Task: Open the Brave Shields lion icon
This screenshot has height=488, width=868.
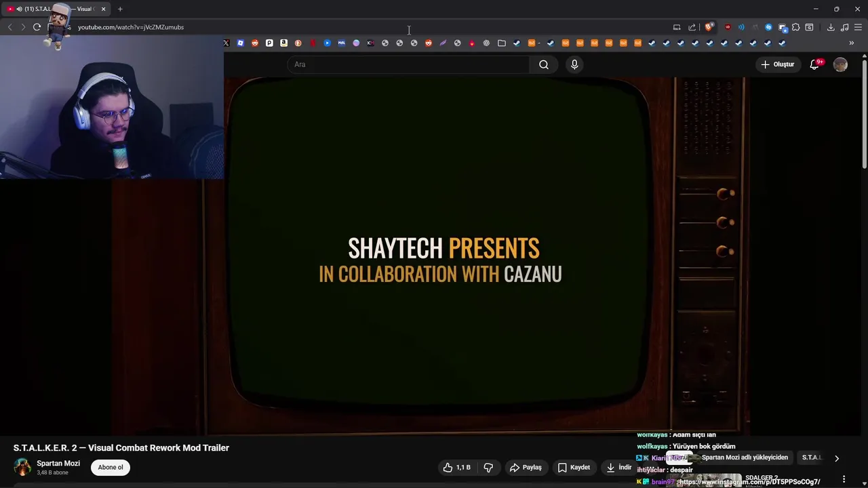Action: pos(709,27)
